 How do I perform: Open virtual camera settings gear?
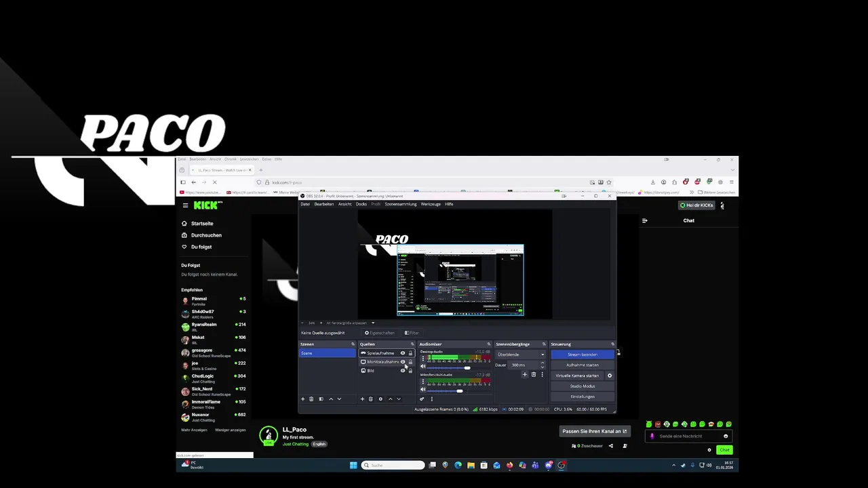click(x=610, y=375)
